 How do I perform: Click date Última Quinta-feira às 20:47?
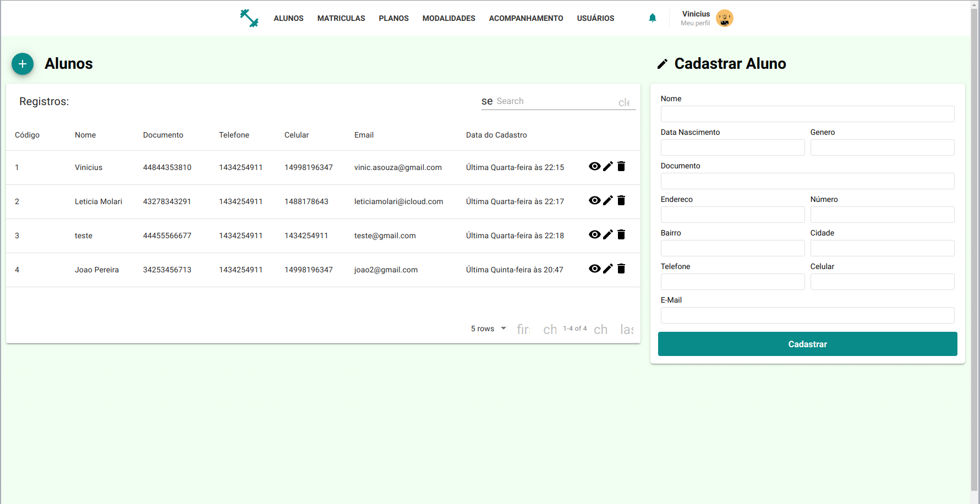tap(514, 270)
